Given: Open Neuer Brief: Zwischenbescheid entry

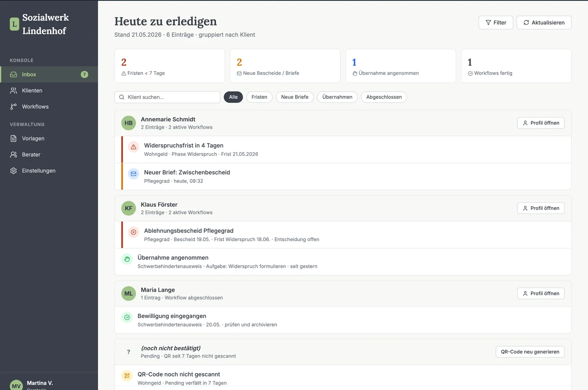Looking at the screenshot, I should pos(343,177).
